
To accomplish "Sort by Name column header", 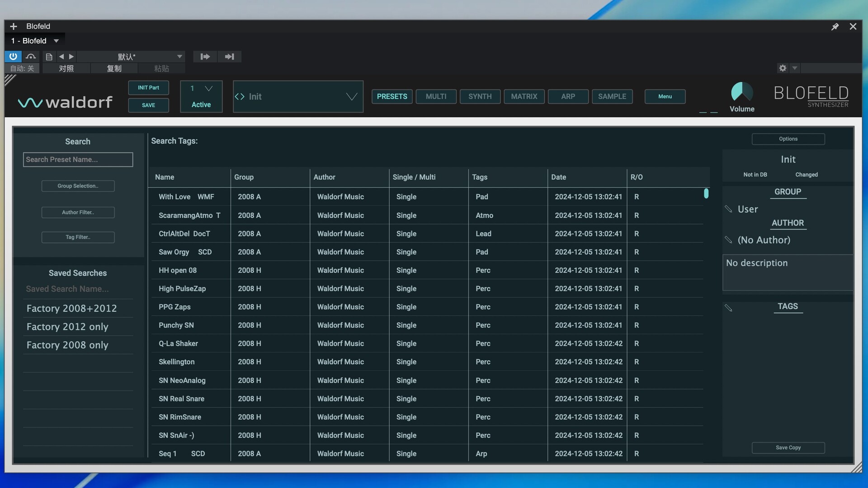I will (x=189, y=178).
